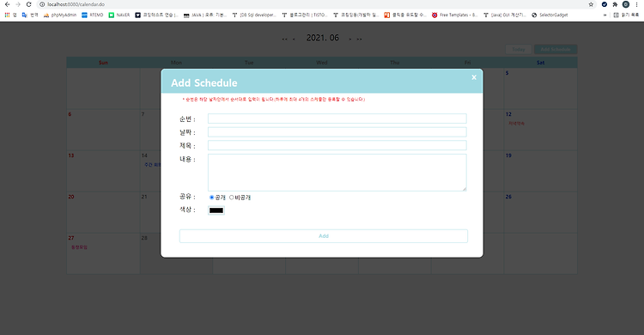The image size is (644, 335).
Task: Click the calendar date cell 6
Action: (103, 130)
